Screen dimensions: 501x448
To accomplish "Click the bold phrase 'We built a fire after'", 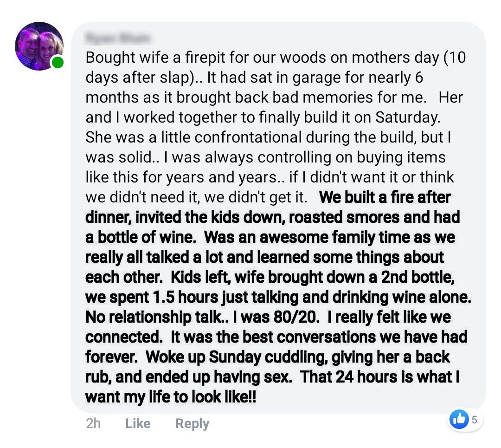I will tap(385, 197).
